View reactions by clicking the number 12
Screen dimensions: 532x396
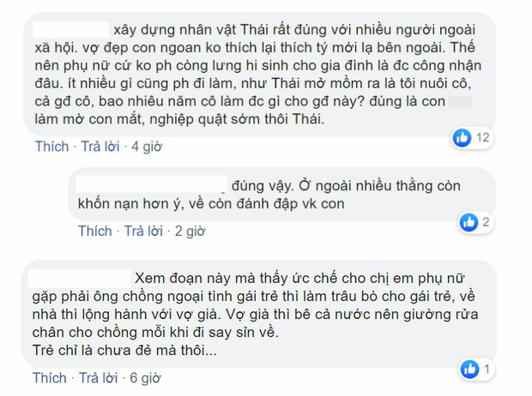point(482,137)
